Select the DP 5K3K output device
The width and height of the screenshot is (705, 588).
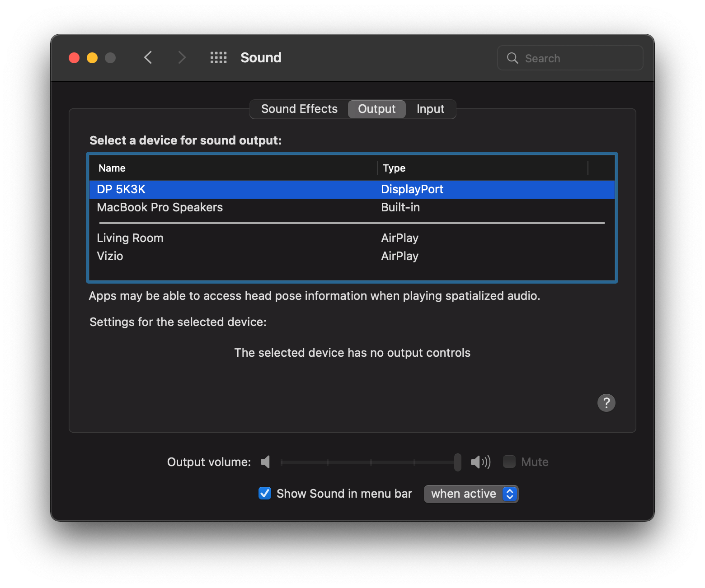click(352, 189)
